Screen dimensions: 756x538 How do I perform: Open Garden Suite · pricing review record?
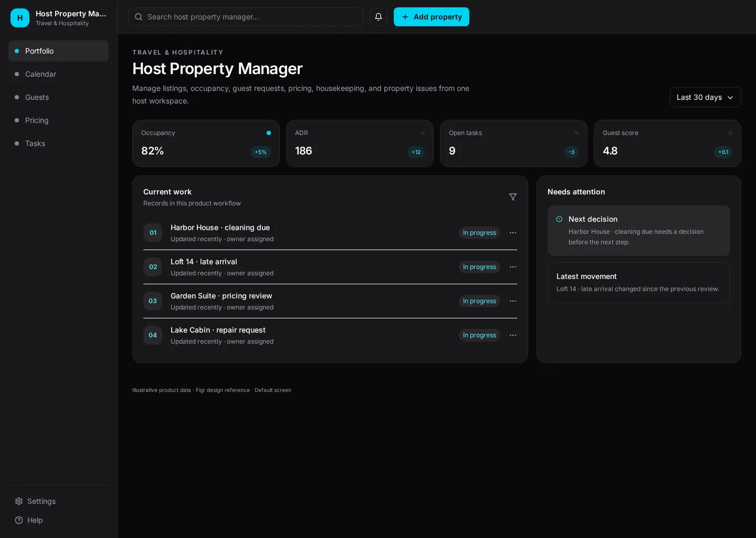point(330,301)
